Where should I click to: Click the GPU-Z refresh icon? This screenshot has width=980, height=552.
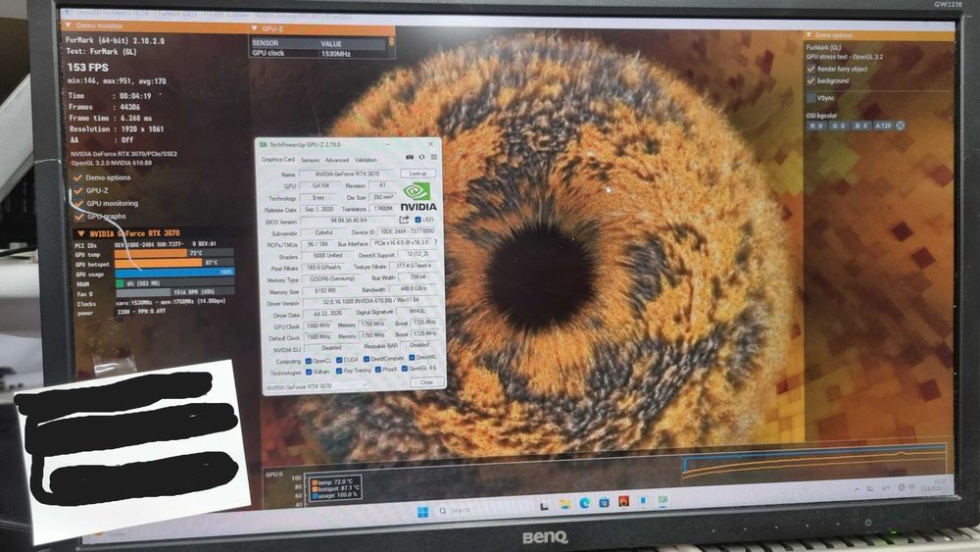coord(421,158)
